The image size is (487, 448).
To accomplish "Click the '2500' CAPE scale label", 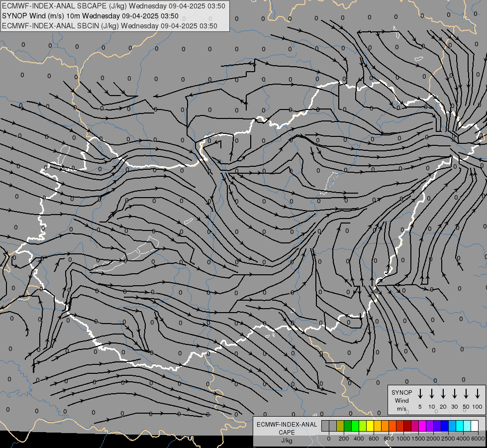I will (x=448, y=439).
